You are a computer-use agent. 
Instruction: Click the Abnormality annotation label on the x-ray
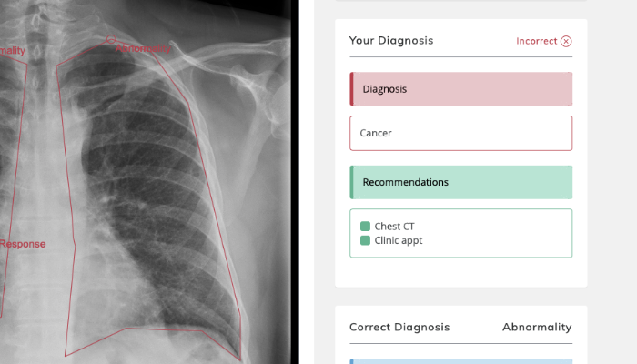pos(143,49)
